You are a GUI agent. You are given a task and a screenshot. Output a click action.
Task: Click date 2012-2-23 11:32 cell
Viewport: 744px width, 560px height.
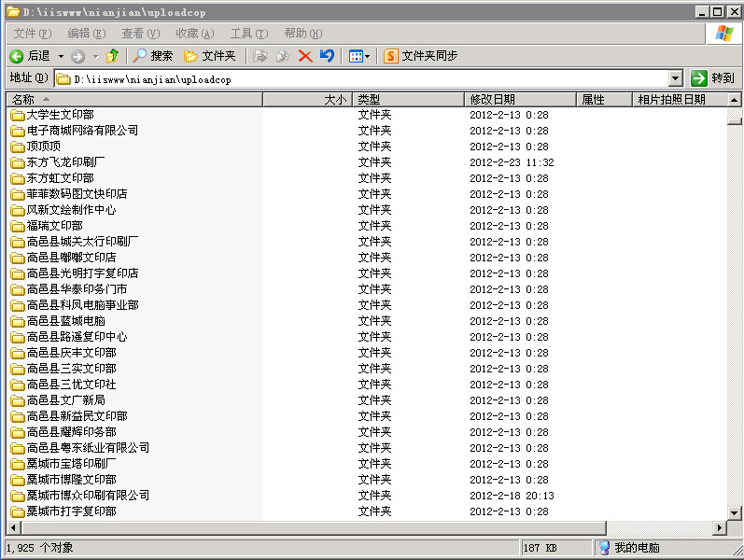pos(512,162)
